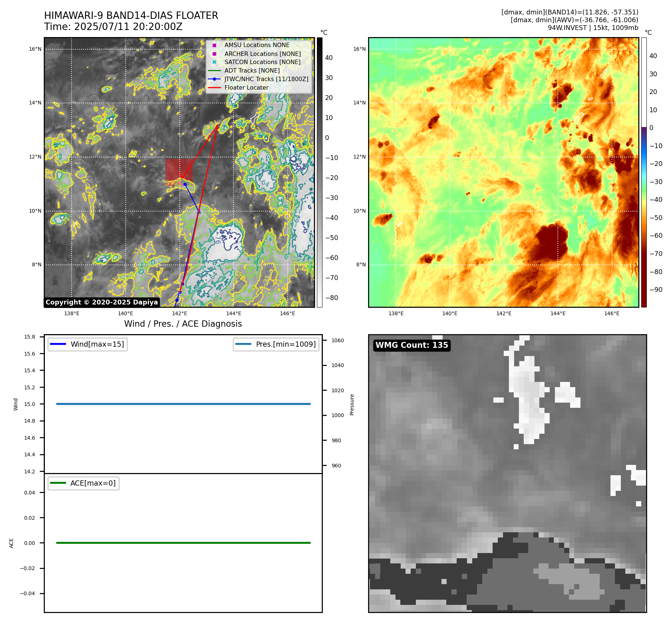Screen dimensions: 672x626
Task: Select 'SATCON Locations [NONE]' legend entry
Action: 262,62
